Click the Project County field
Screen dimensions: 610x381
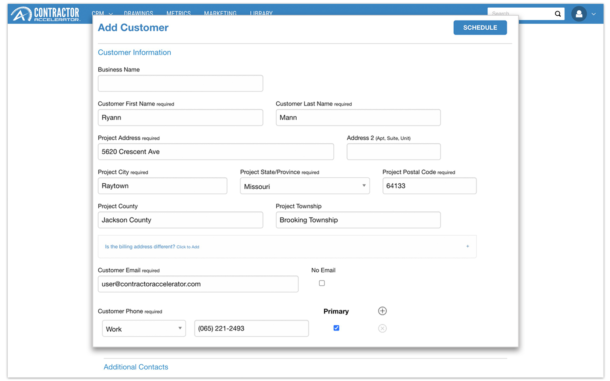point(180,220)
